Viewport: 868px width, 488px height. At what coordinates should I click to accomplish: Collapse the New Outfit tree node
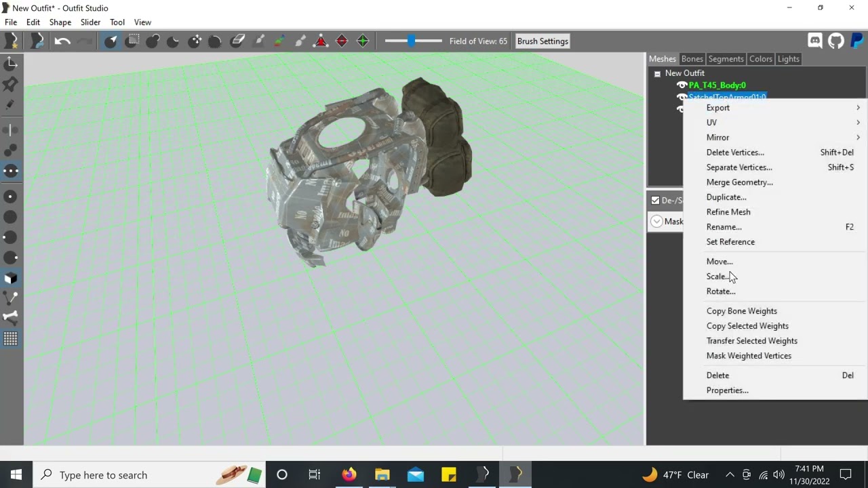[x=657, y=74]
